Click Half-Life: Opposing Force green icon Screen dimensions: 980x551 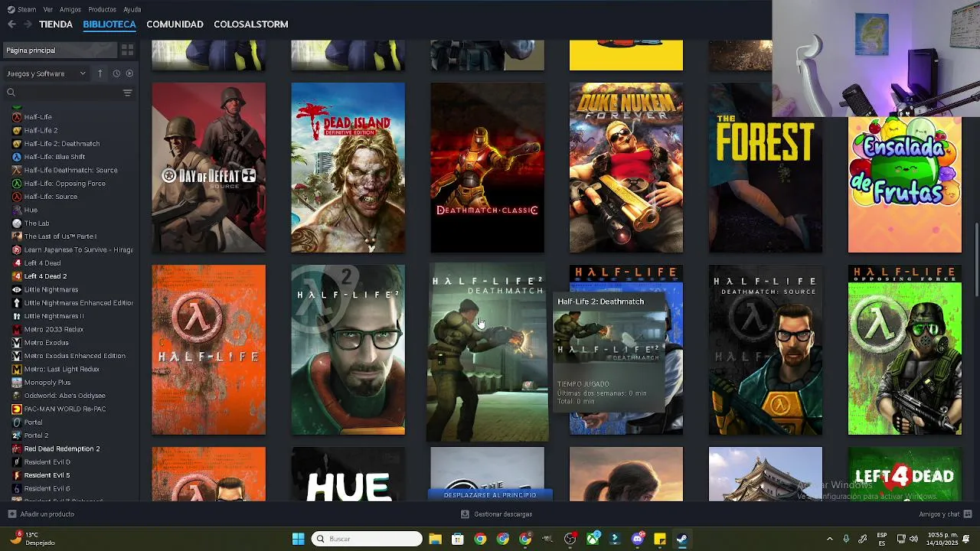17,184
